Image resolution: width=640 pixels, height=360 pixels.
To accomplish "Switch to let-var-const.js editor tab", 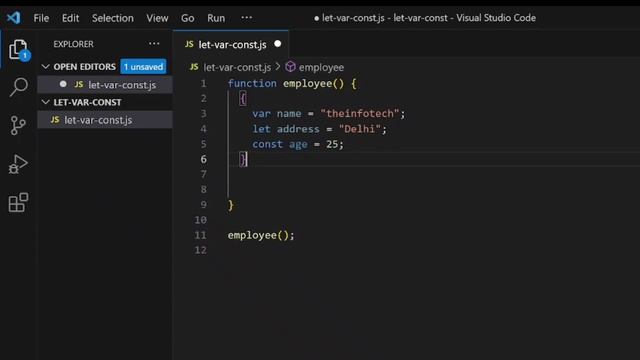I will pos(231,44).
